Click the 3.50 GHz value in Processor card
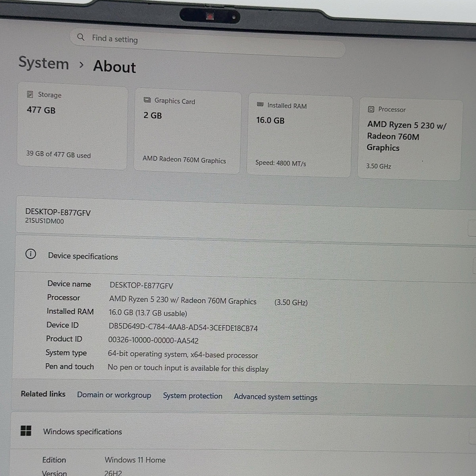The image size is (476, 476). click(378, 166)
